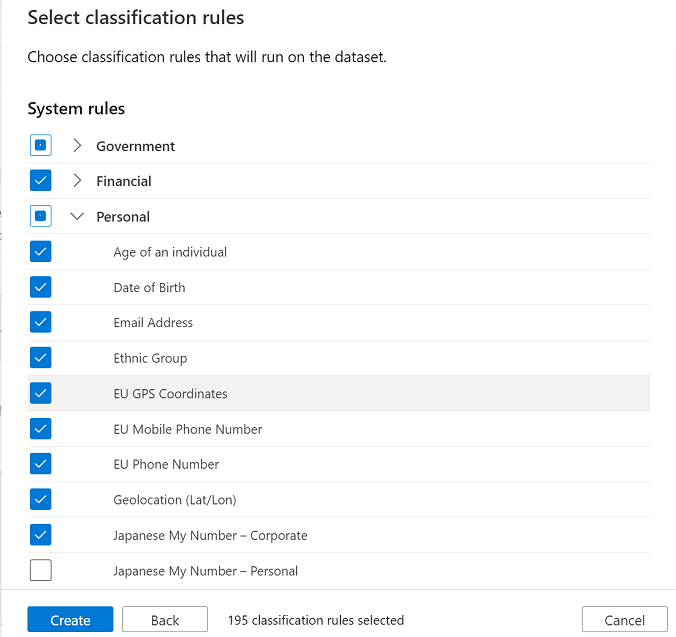Disable EU GPS Coordinates rule
Screen dimensions: 676x637
[41, 393]
